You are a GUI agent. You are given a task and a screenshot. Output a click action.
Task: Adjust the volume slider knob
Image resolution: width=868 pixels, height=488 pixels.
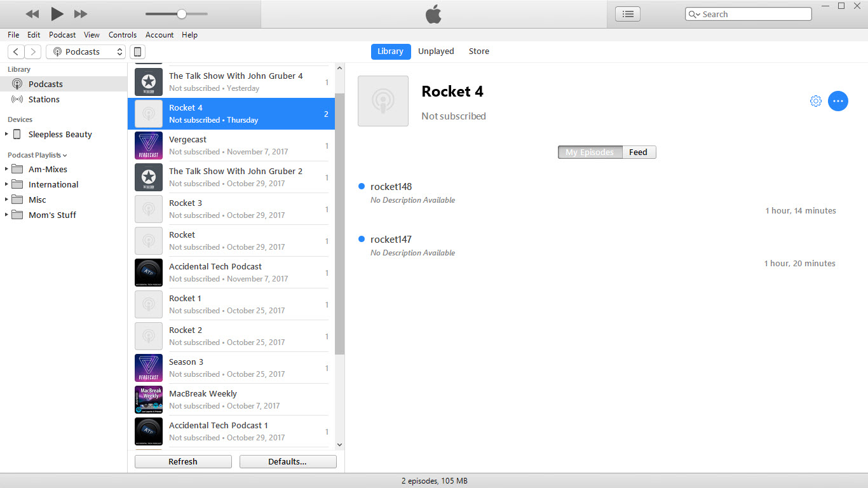coord(182,14)
